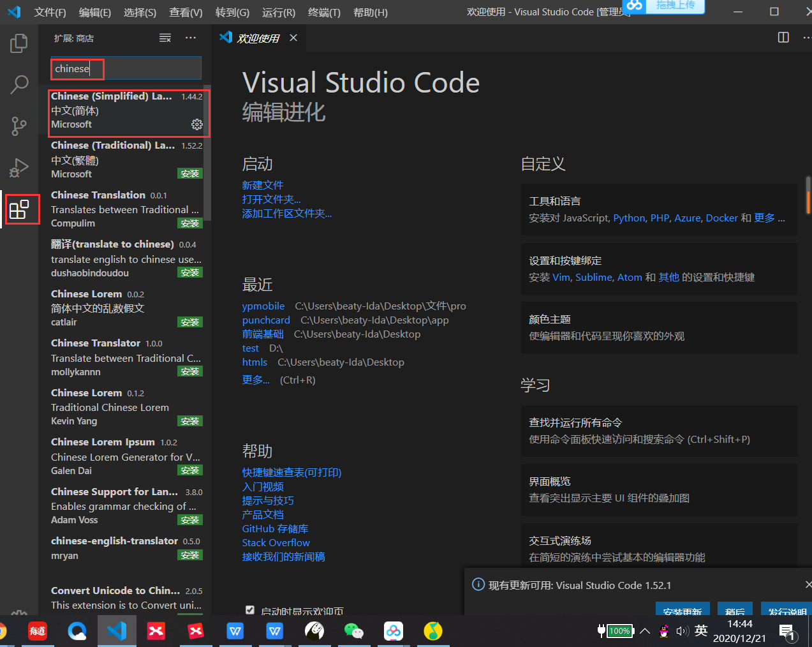Open the 颜色主题 customization card
The image size is (812, 647).
tap(659, 327)
